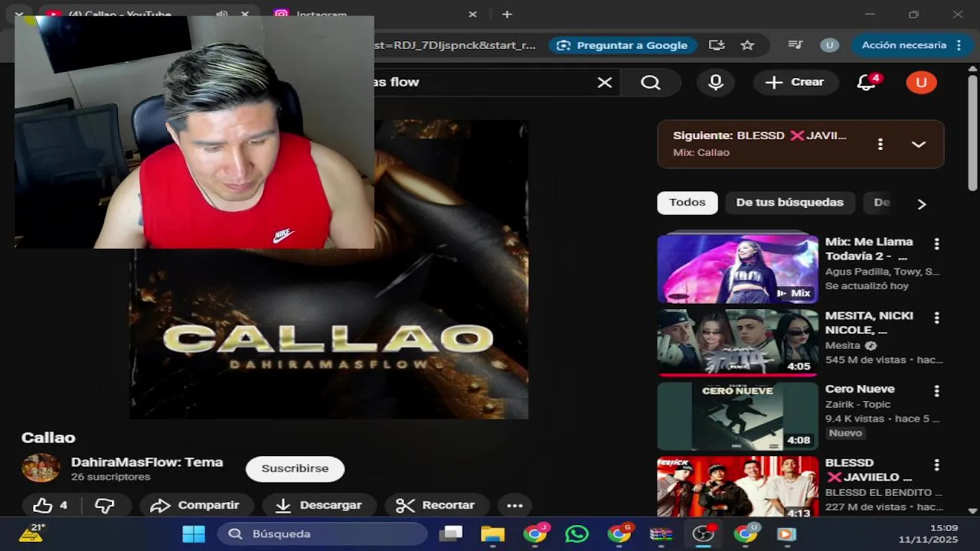The width and height of the screenshot is (980, 551).
Task: Switch to the Instagram tab
Action: [x=367, y=14]
